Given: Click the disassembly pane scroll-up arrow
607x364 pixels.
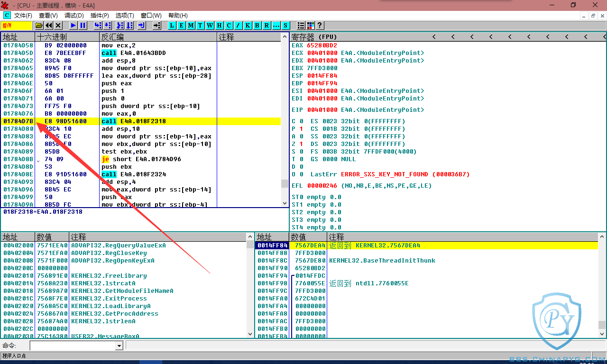Looking at the screenshot, I should click(x=285, y=37).
